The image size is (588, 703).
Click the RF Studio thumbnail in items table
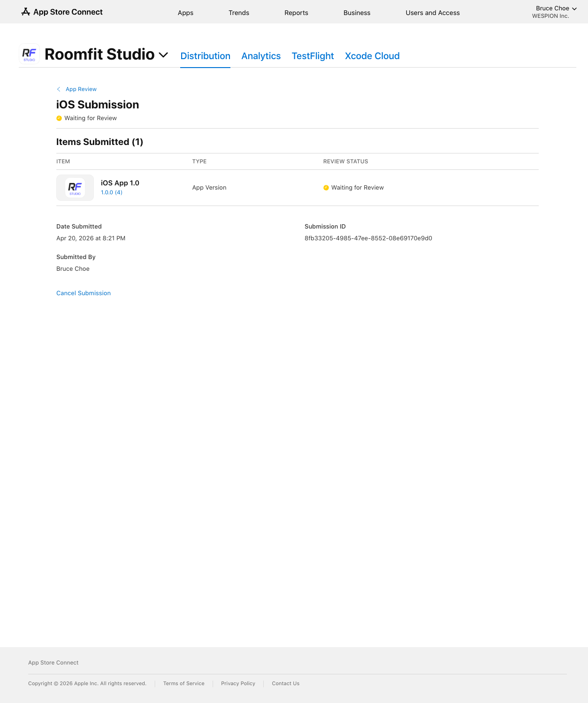(75, 188)
